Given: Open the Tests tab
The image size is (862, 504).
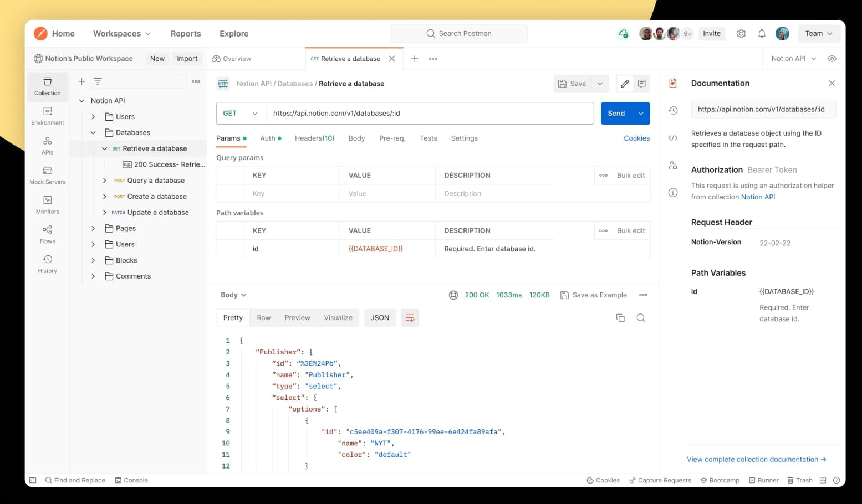Looking at the screenshot, I should tap(428, 138).
